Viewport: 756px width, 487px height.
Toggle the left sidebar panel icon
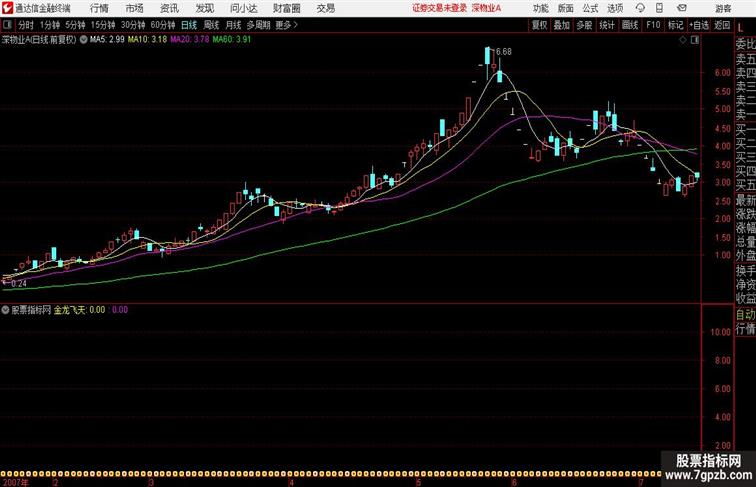[7, 25]
